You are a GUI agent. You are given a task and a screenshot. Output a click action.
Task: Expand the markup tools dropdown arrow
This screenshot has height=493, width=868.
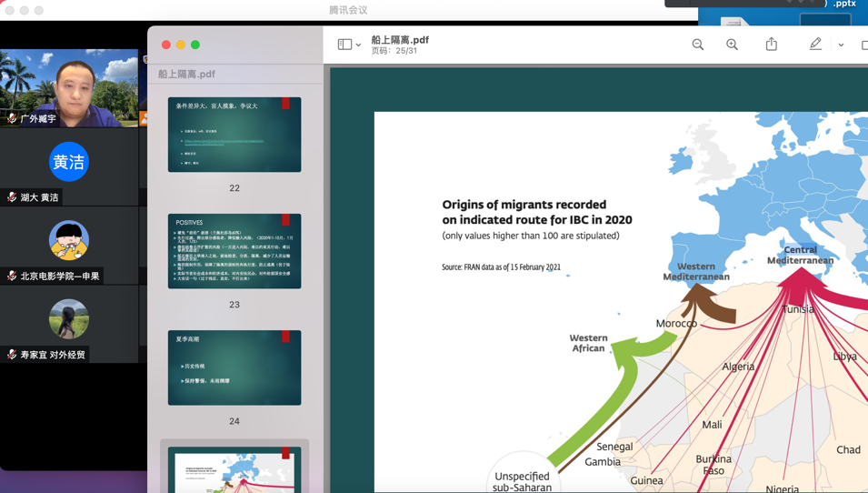pos(841,45)
